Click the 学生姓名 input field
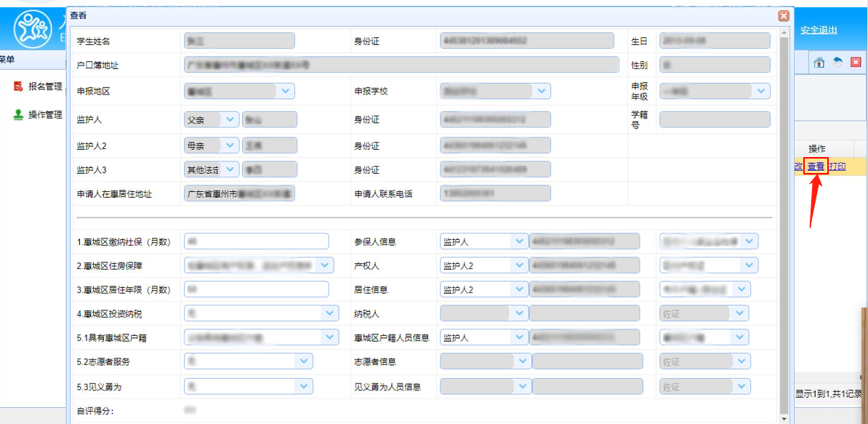 pyautogui.click(x=240, y=41)
